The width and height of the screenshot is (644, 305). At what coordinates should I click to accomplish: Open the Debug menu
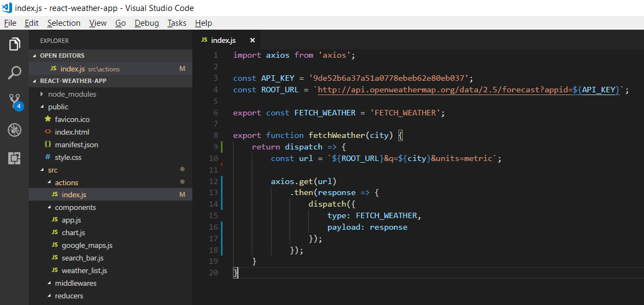pos(147,23)
